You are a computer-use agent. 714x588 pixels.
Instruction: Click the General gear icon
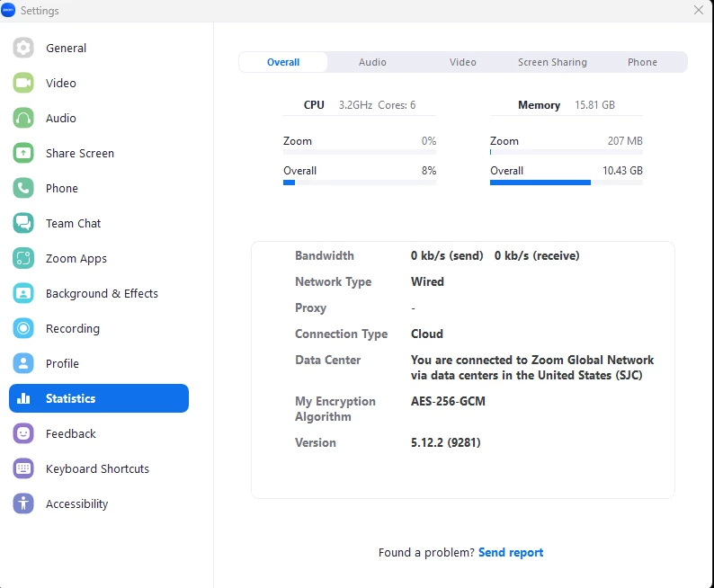click(x=23, y=48)
